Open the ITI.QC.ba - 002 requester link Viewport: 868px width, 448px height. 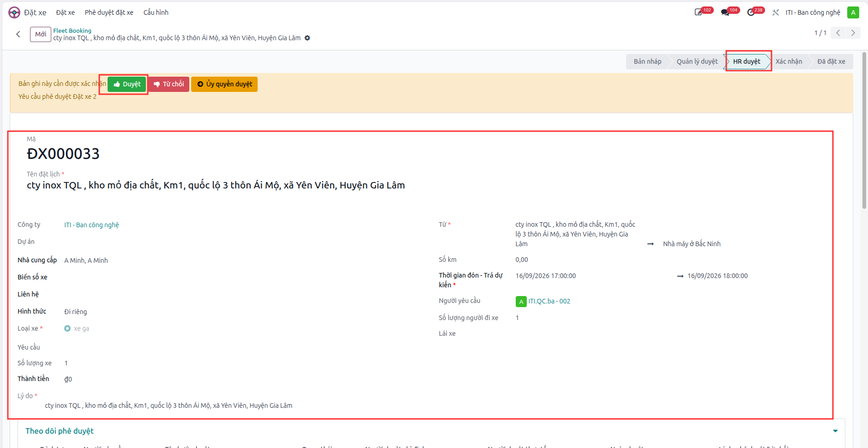549,301
